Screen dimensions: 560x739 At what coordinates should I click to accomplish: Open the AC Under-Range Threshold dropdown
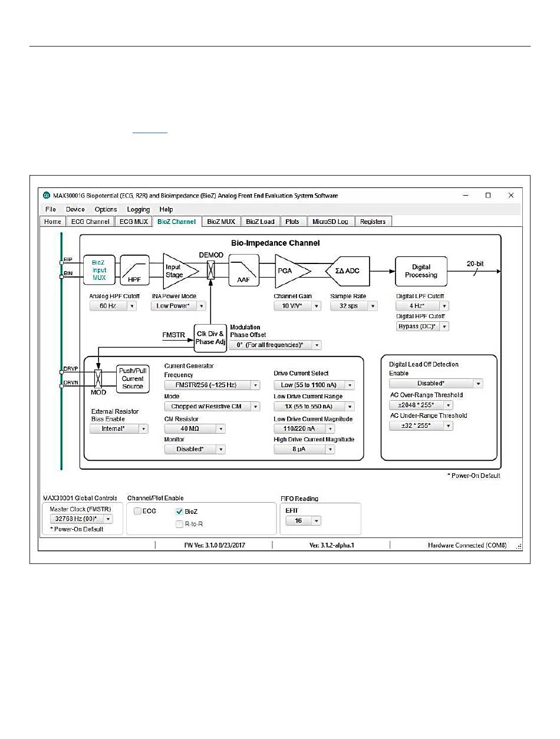click(421, 425)
